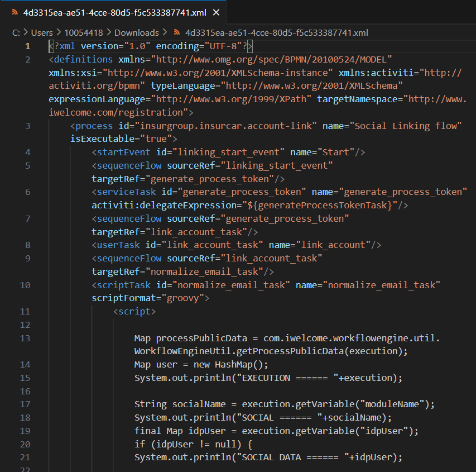Image resolution: width=476 pixels, height=472 pixels.
Task: Select line number 3 in gutter
Action: pyautogui.click(x=28, y=126)
